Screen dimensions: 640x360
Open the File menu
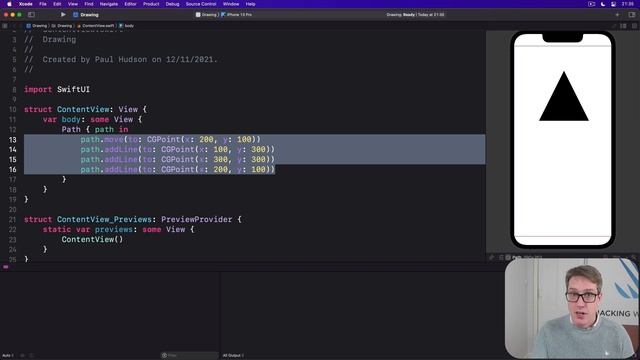(x=43, y=4)
